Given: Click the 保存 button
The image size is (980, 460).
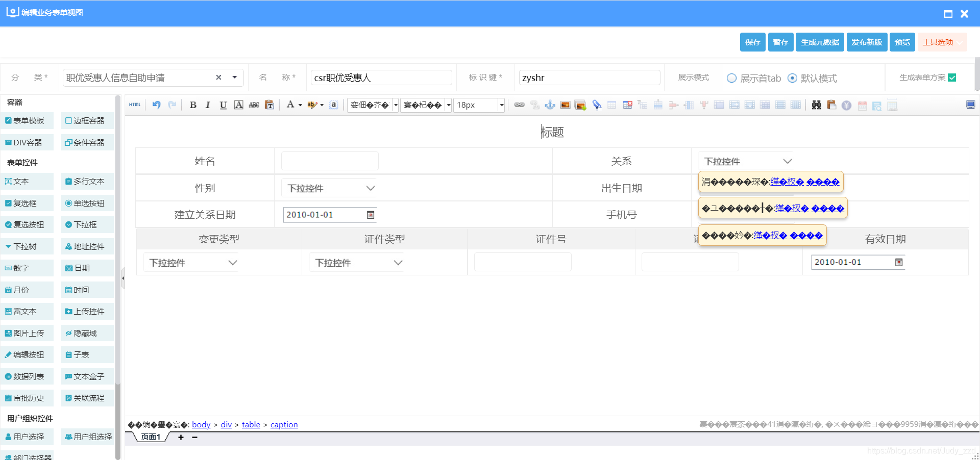Looking at the screenshot, I should 753,42.
